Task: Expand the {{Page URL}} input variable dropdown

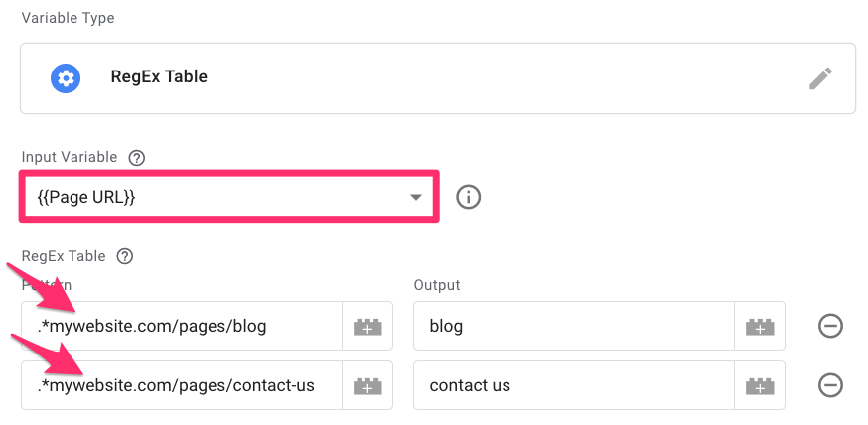Action: [229, 197]
